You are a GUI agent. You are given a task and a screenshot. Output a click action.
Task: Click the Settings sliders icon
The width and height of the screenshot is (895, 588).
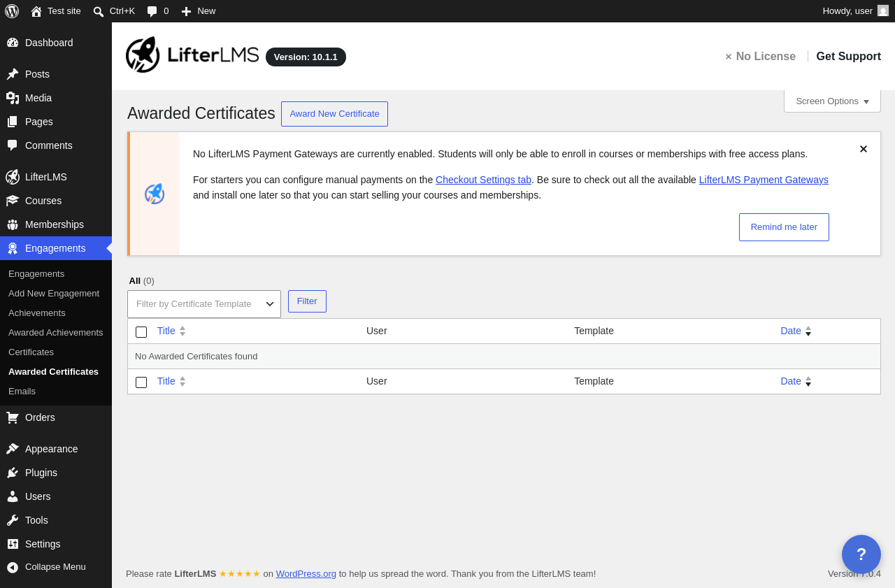13,544
